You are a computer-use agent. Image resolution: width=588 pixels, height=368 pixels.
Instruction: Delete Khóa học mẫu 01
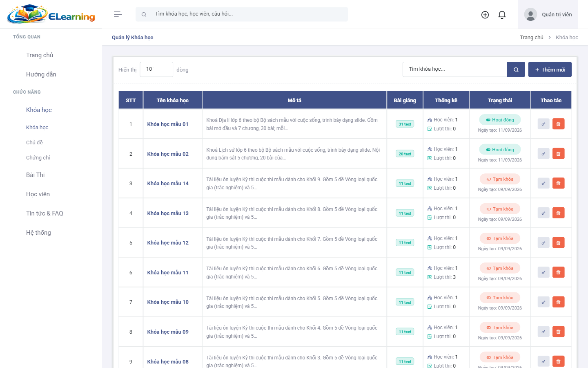point(559,124)
